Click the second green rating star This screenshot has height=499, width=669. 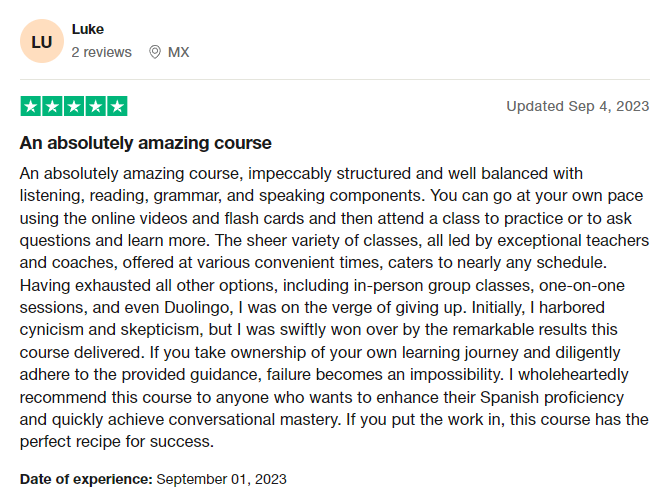52,106
